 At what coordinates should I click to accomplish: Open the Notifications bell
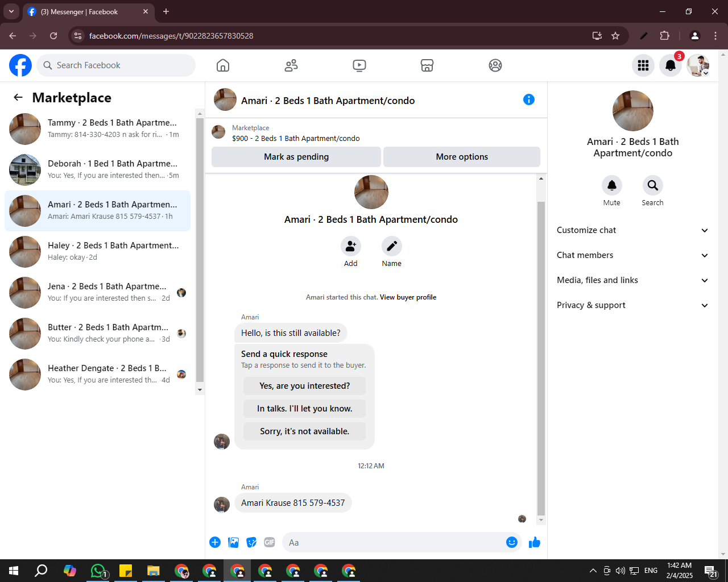(x=671, y=65)
